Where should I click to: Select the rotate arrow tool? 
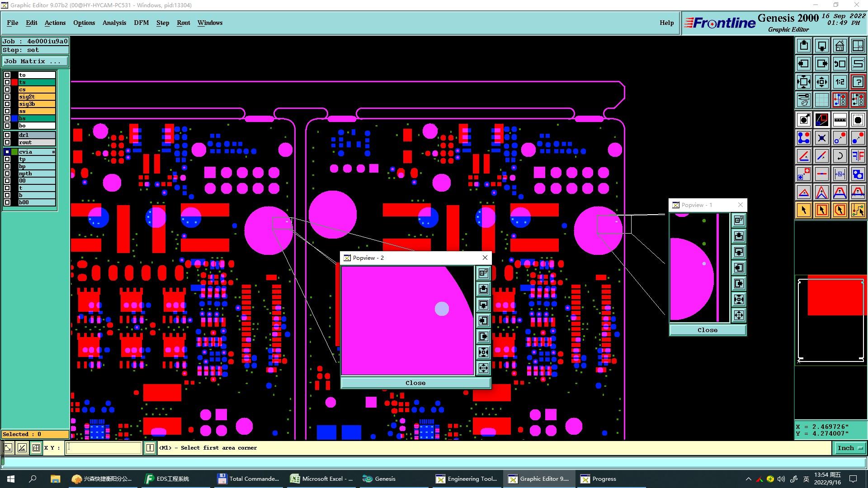(840, 156)
